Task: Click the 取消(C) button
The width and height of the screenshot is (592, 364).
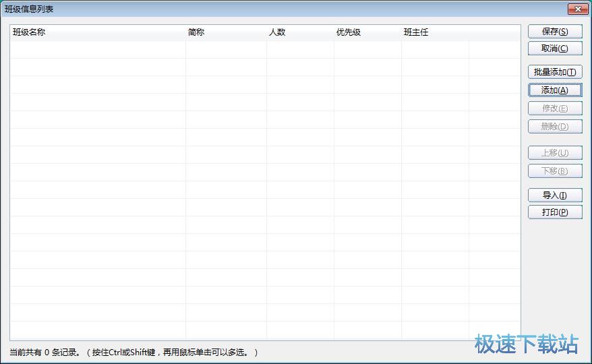Action: (555, 49)
